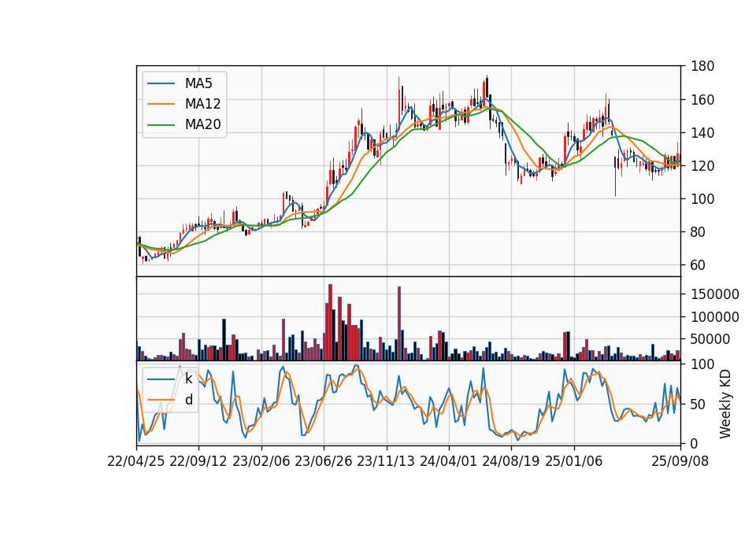Click the orange MA12 legend line sample
This screenshot has height=543, width=756.
click(161, 104)
